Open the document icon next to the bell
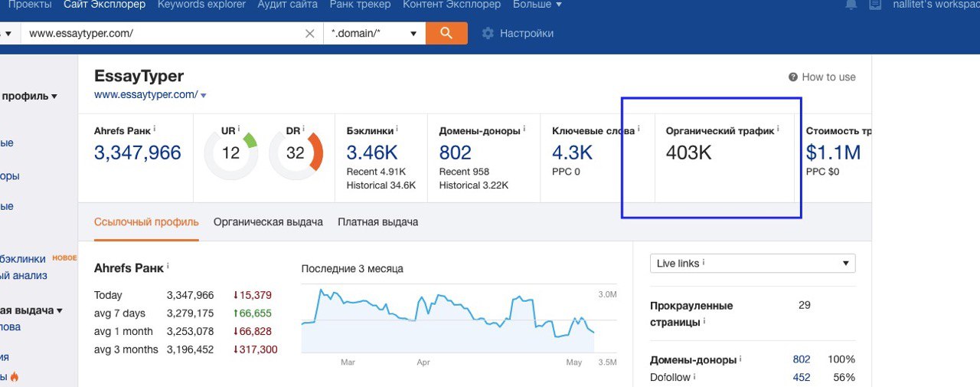 pos(875,5)
